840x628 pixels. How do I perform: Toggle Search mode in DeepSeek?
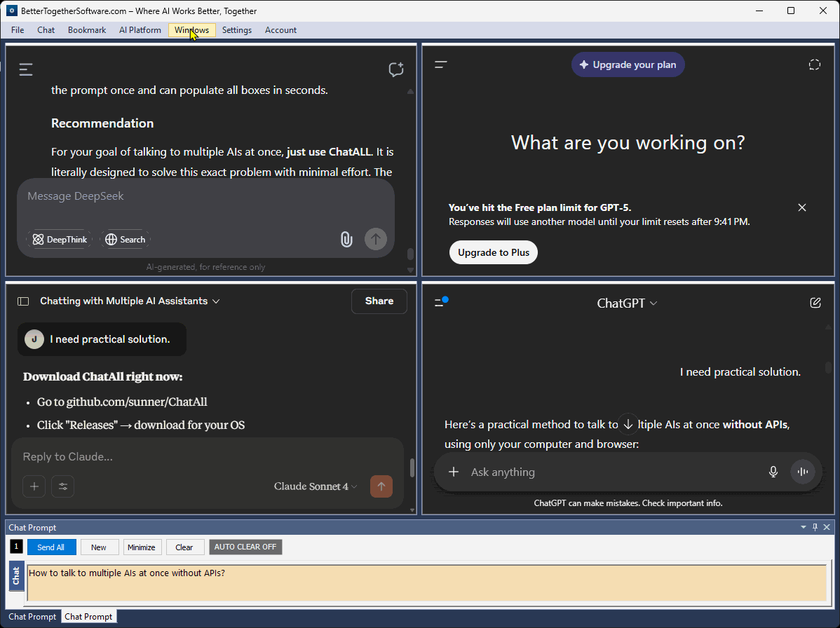(126, 239)
